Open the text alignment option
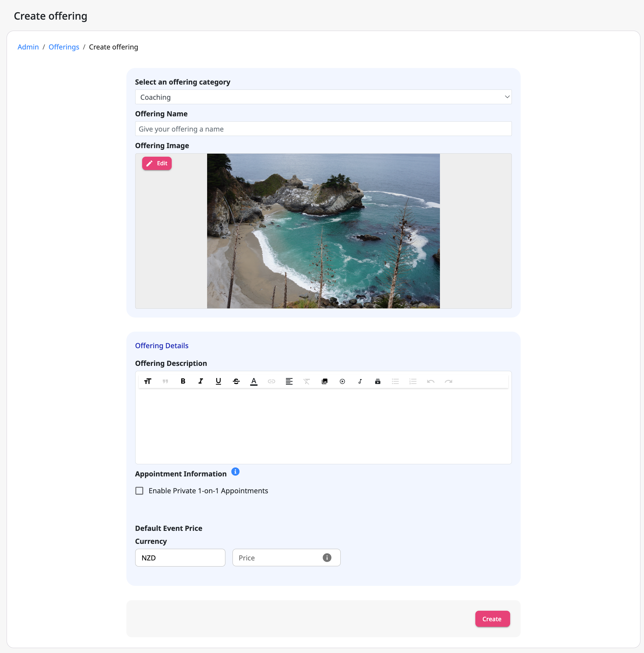 pos(289,381)
